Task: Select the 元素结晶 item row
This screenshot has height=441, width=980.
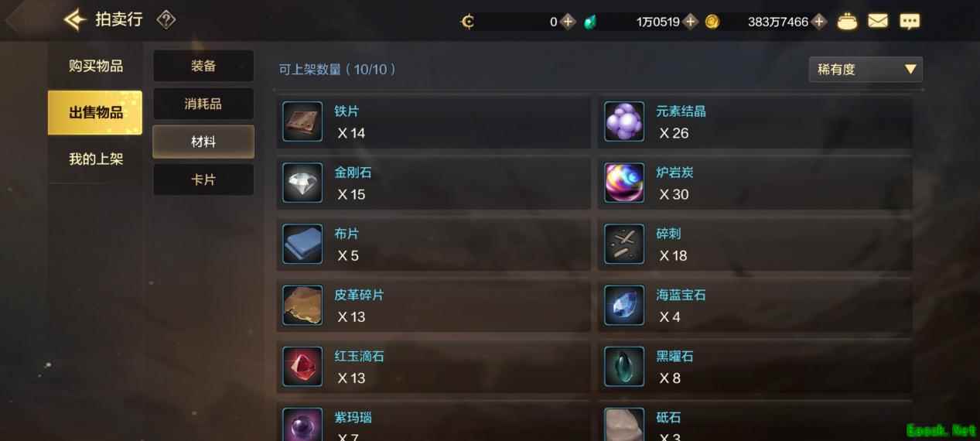Action: (755, 121)
